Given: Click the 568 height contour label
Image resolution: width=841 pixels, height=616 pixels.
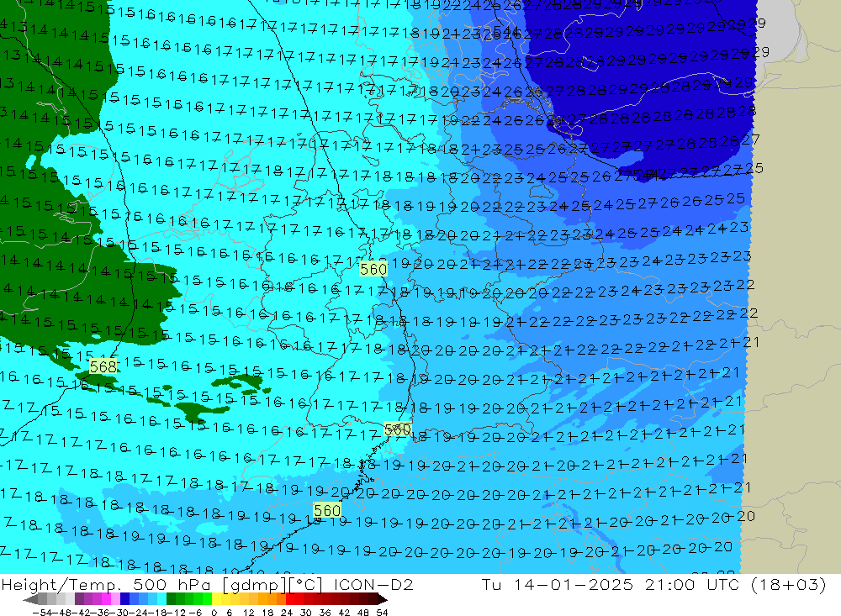Looking at the screenshot, I should pos(103,366).
